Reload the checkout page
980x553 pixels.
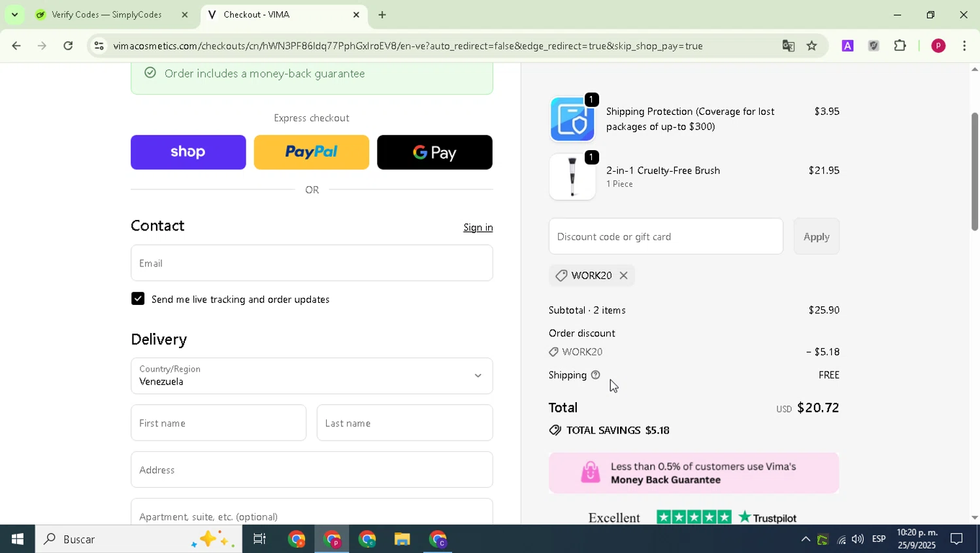pyautogui.click(x=68, y=46)
